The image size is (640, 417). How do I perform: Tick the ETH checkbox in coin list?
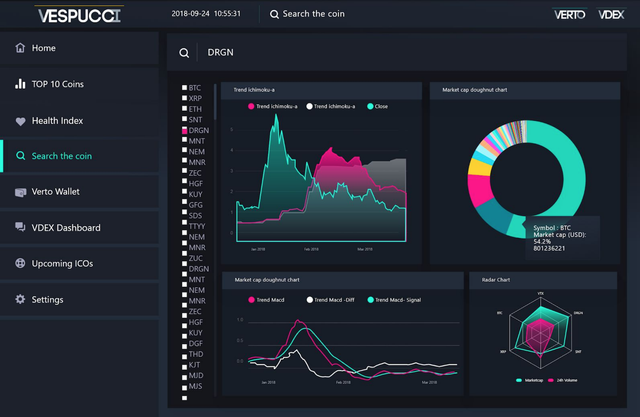pos(184,109)
